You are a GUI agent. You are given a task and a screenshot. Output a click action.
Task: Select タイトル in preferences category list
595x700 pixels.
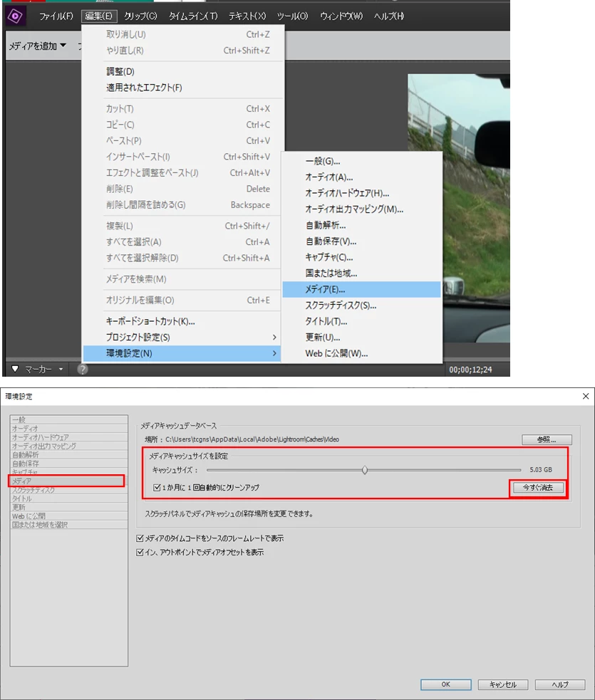(x=69, y=498)
